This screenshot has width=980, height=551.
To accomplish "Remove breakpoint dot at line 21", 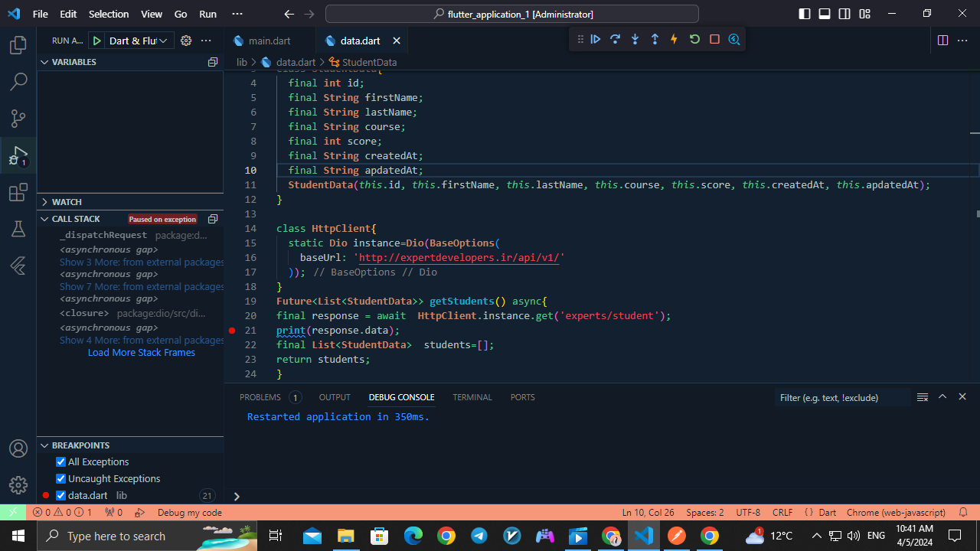I will point(232,331).
